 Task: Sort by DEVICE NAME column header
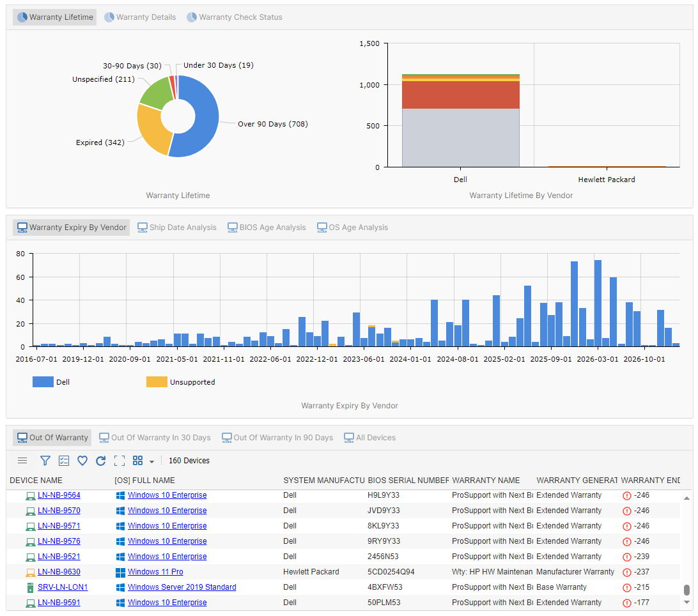36,481
